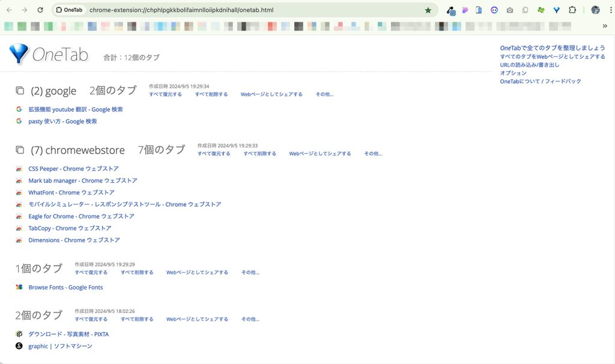Open the Chrome profile avatar
The width and height of the screenshot is (615, 364).
pos(595,10)
